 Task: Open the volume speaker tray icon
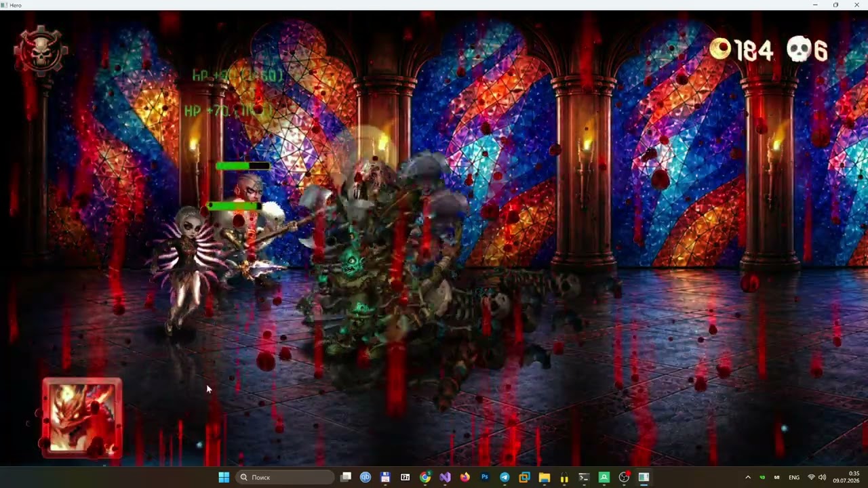[x=823, y=477]
